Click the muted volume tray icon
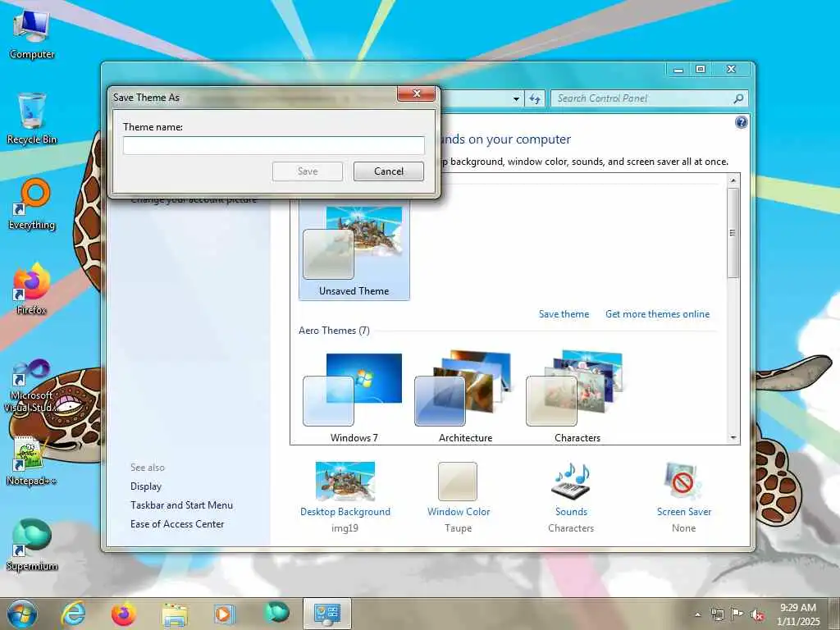840x630 pixels. 757,615
